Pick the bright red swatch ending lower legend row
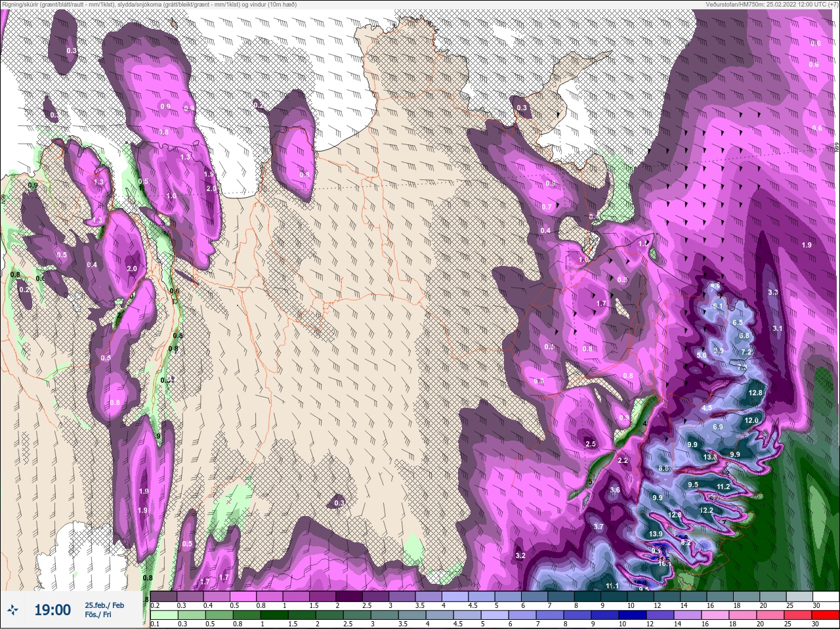The height and width of the screenshot is (629, 840). pyautogui.click(x=825, y=615)
